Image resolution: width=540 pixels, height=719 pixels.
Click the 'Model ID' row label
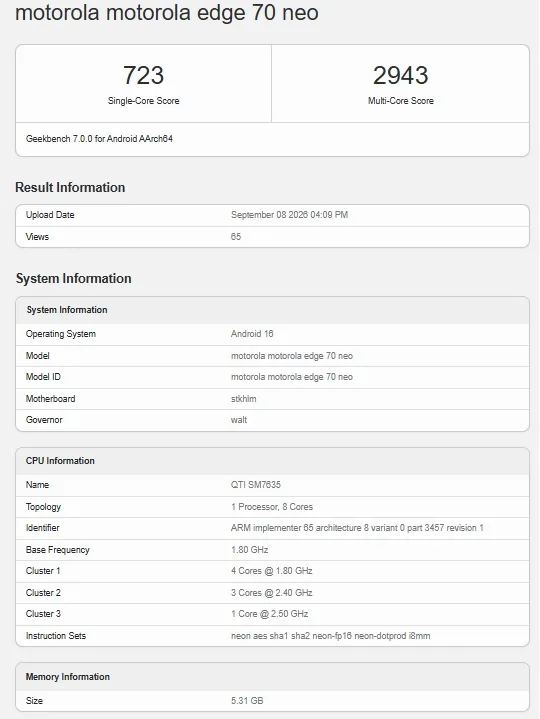43,377
